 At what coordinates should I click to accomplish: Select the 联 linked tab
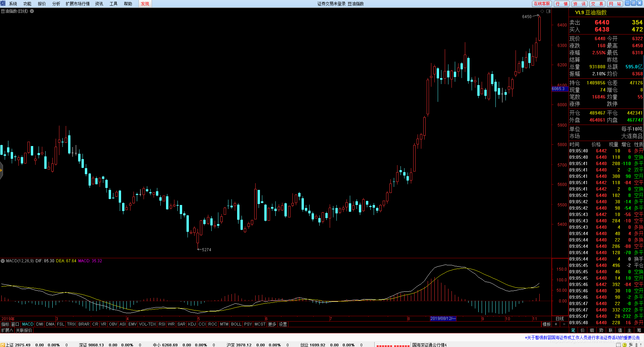click(x=611, y=330)
